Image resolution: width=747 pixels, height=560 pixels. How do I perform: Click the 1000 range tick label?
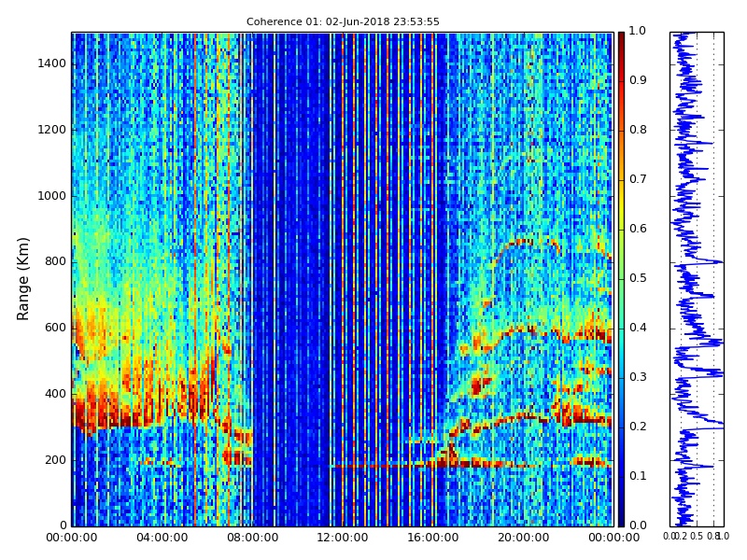coord(52,196)
